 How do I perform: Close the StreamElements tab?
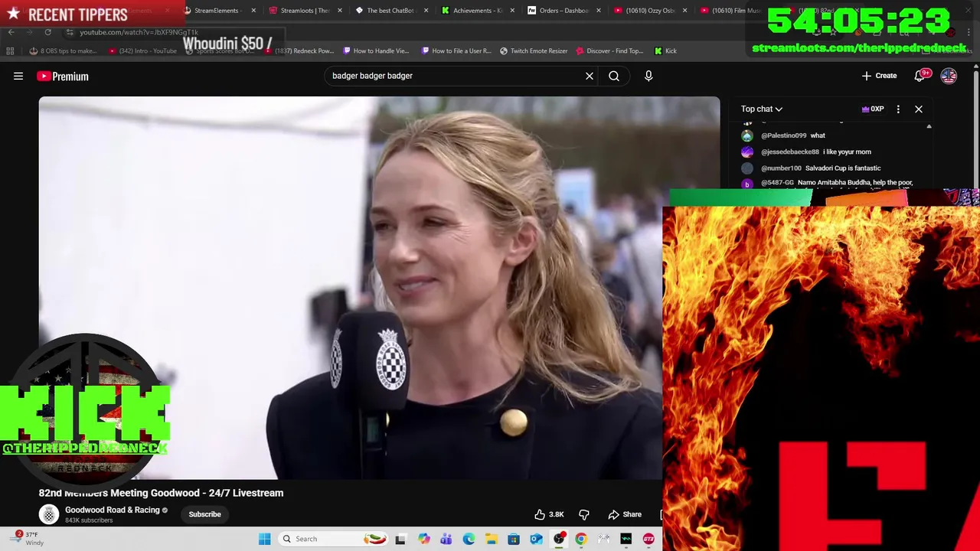(253, 11)
